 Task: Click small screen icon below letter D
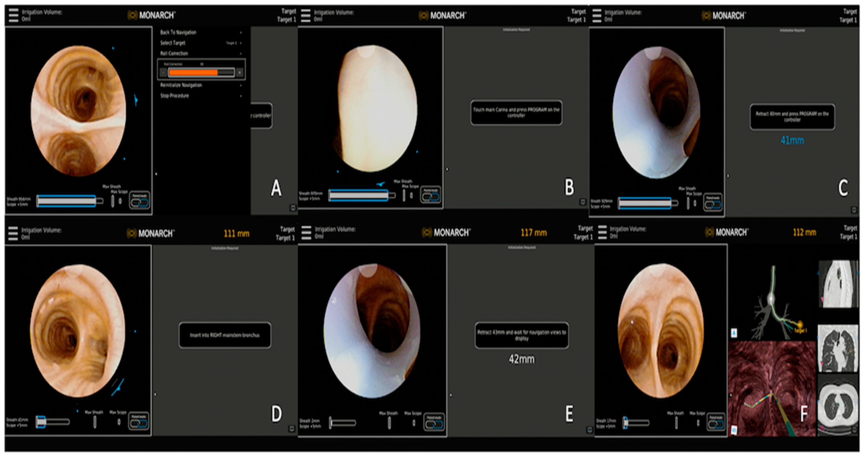pyautogui.click(x=292, y=429)
